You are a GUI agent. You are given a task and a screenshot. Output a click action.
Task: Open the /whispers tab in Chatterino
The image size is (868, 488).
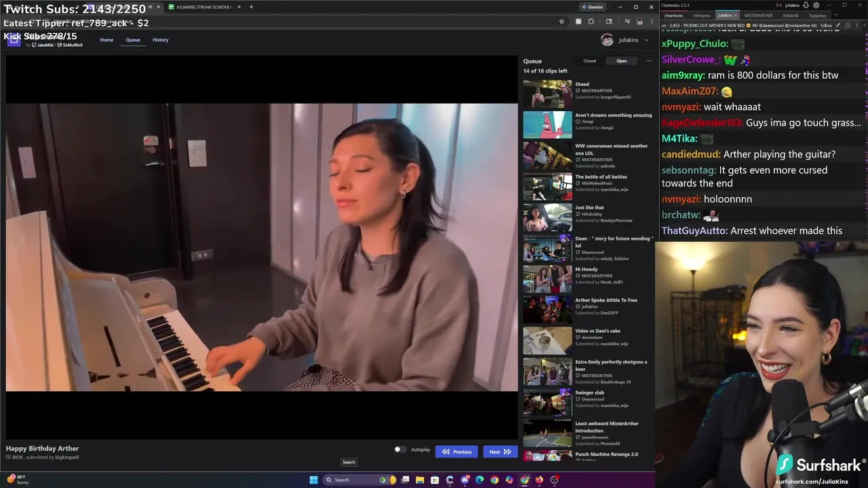pyautogui.click(x=701, y=16)
